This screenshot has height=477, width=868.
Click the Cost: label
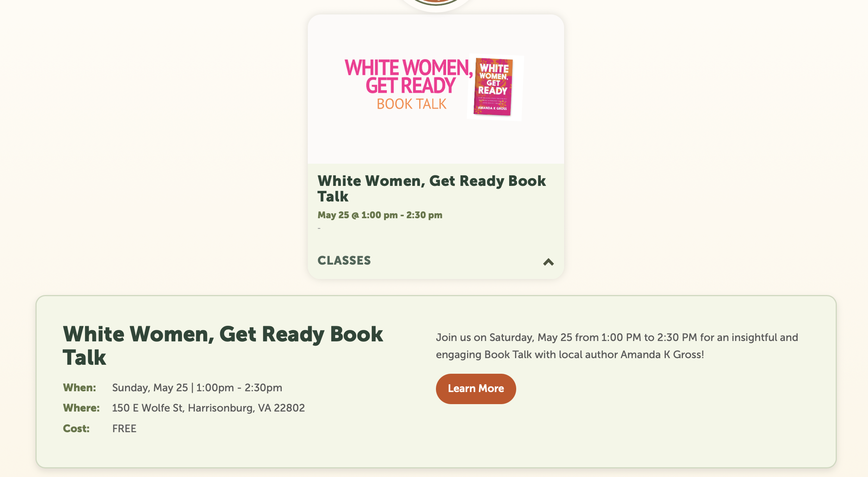point(76,429)
